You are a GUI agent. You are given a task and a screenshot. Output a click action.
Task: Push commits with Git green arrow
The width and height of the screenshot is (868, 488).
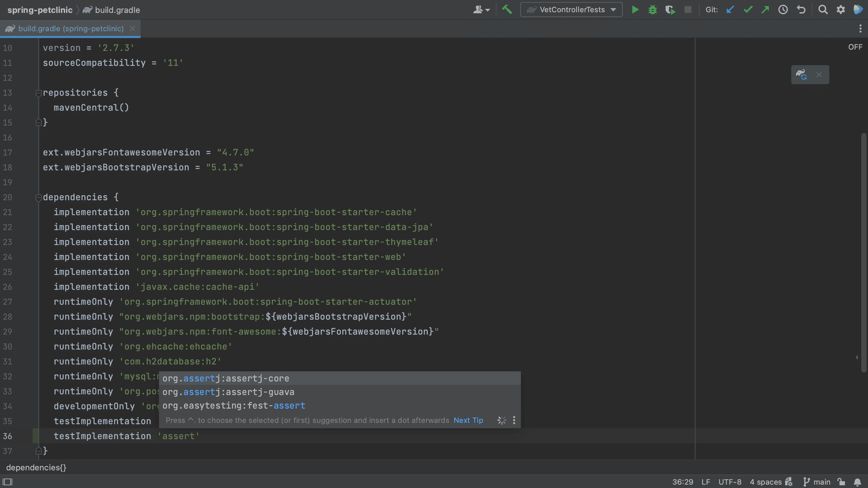765,10
